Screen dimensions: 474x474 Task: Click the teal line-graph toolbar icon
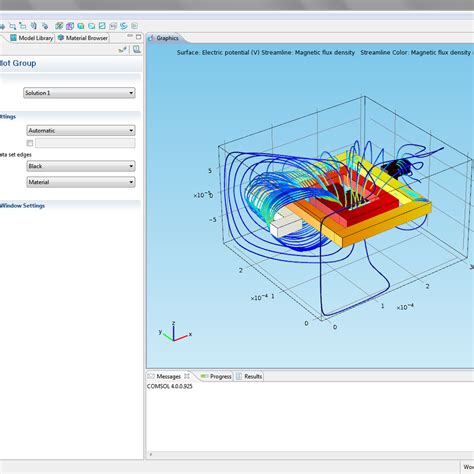coord(102,26)
